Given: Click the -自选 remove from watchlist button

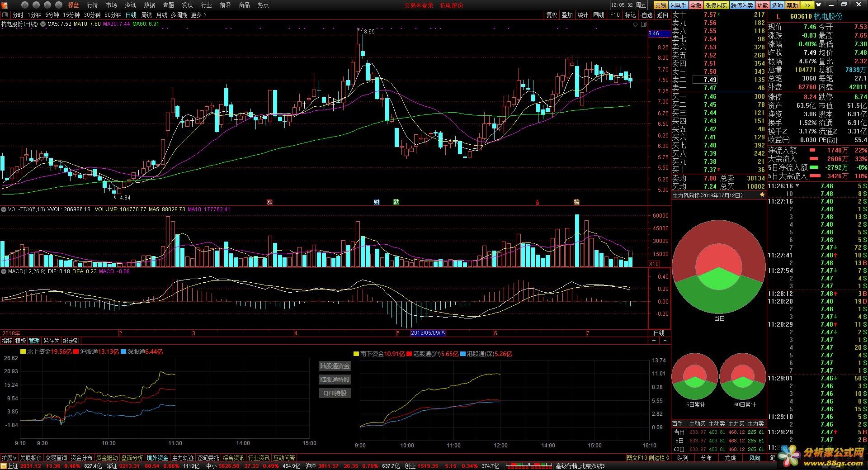Looking at the screenshot, I should (647, 15).
